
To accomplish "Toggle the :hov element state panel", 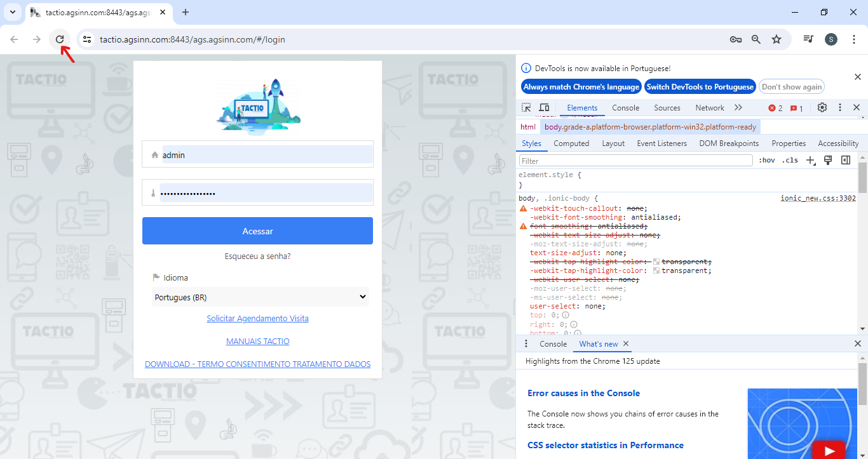I will click(x=767, y=161).
